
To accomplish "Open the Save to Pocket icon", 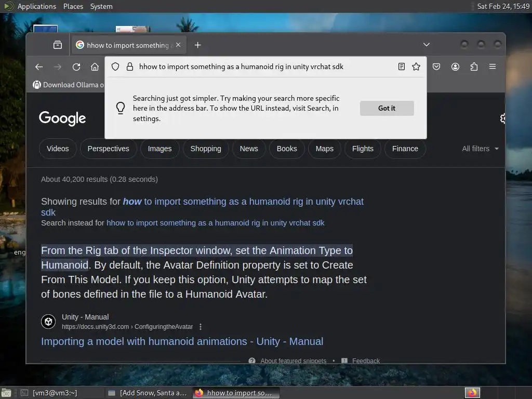I will coord(436,66).
